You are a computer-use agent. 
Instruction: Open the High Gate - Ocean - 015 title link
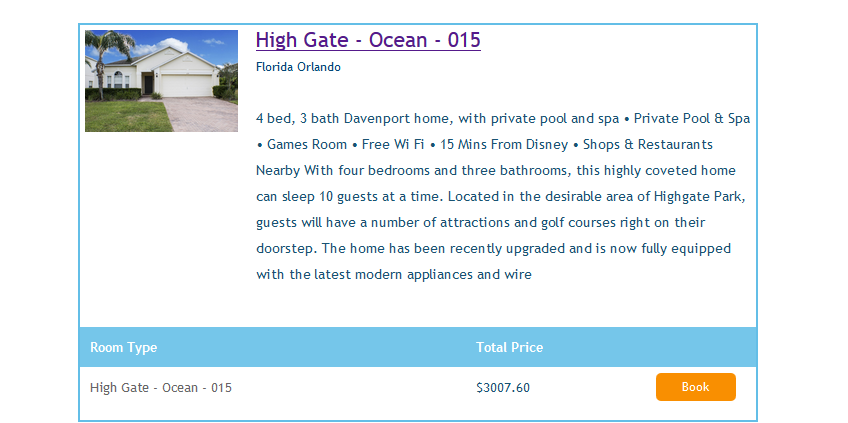click(368, 40)
